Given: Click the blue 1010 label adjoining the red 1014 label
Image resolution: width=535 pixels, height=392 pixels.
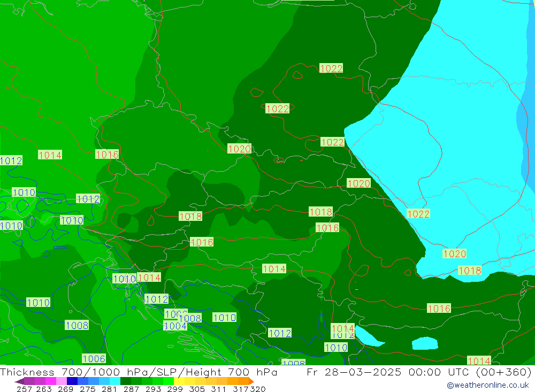Looking at the screenshot, I should (x=125, y=279).
